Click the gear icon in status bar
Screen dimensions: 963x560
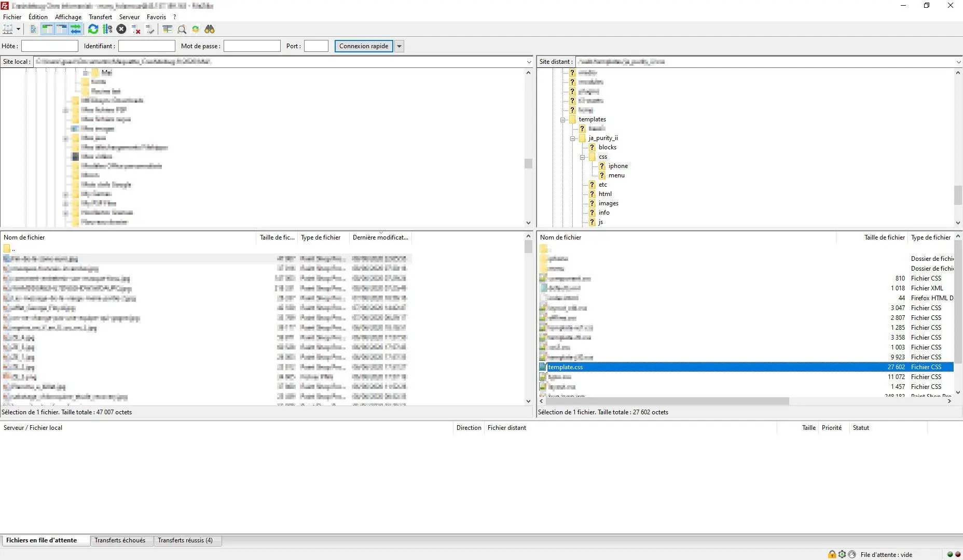click(x=842, y=554)
